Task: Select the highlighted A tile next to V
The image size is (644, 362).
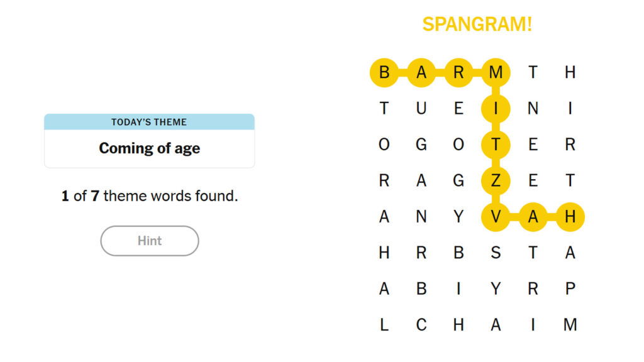Action: [532, 217]
